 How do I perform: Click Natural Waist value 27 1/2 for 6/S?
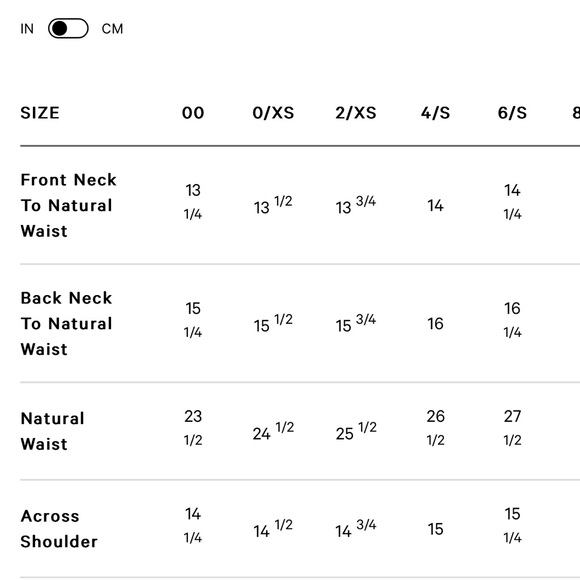(512, 428)
